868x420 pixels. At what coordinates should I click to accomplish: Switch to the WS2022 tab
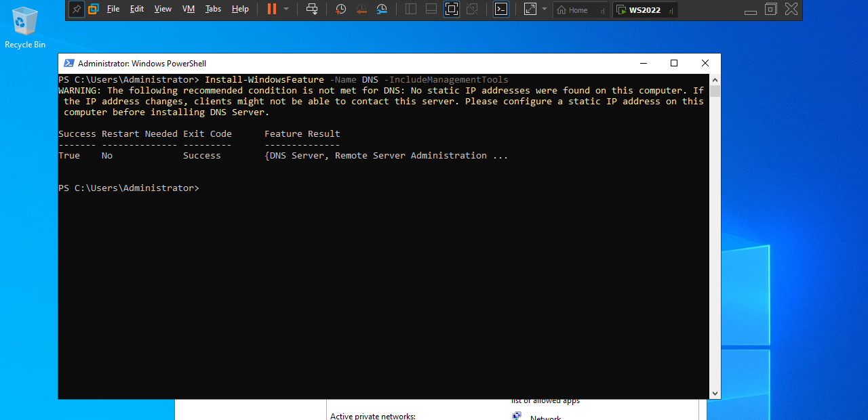pyautogui.click(x=645, y=10)
